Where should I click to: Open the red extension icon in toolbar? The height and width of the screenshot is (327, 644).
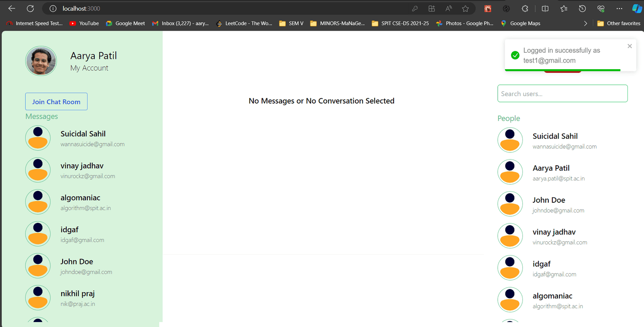pos(488,8)
